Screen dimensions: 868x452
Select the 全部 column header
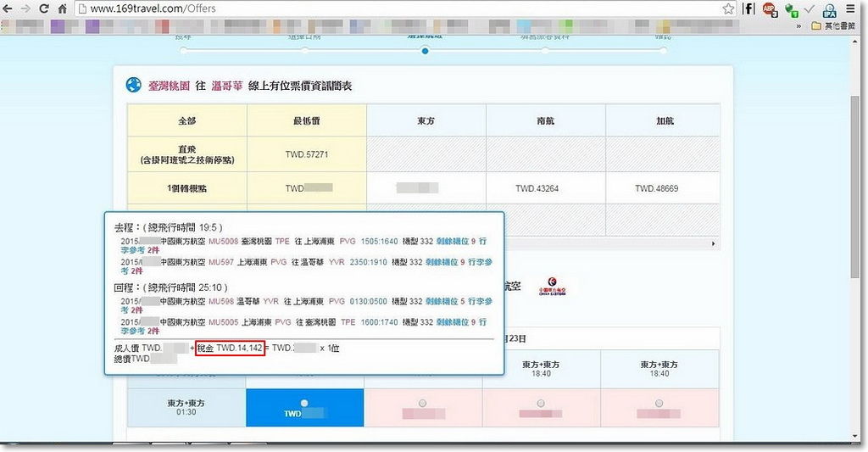click(x=187, y=120)
